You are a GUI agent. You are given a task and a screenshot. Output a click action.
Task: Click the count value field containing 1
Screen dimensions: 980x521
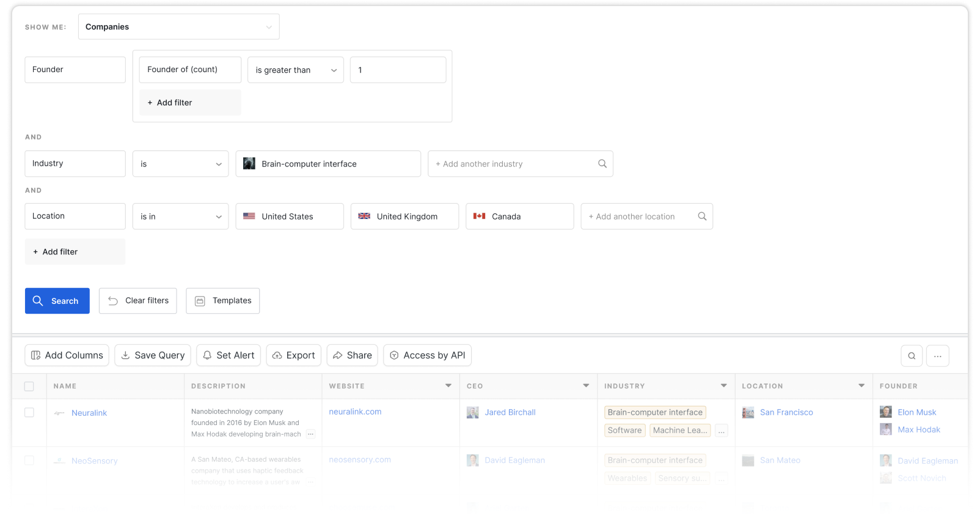[x=398, y=70]
